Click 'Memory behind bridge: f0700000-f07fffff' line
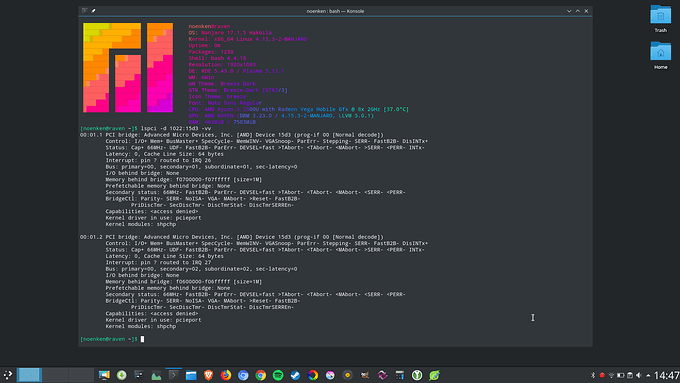The width and height of the screenshot is (680, 383). tap(184, 180)
